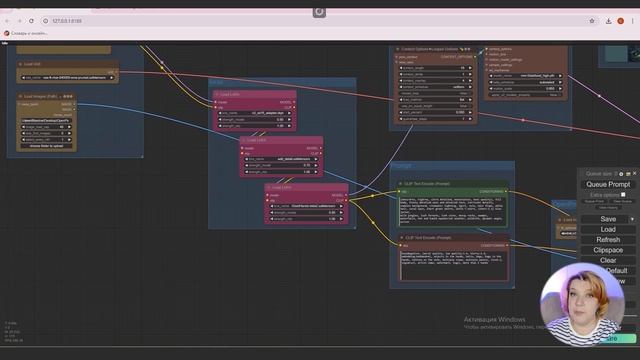This screenshot has height=360, width=640.
Task: Open lora_name combo on the lowest Load LoRA node
Action: coord(307,206)
